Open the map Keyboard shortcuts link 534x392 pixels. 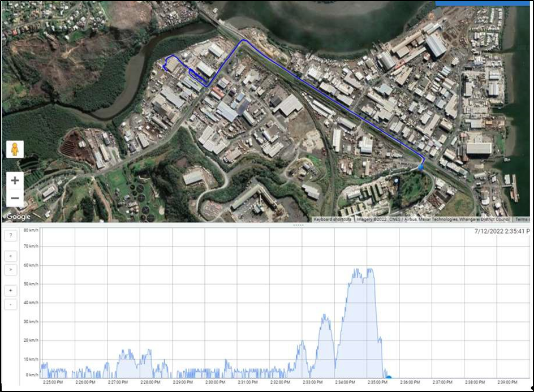pyautogui.click(x=331, y=219)
